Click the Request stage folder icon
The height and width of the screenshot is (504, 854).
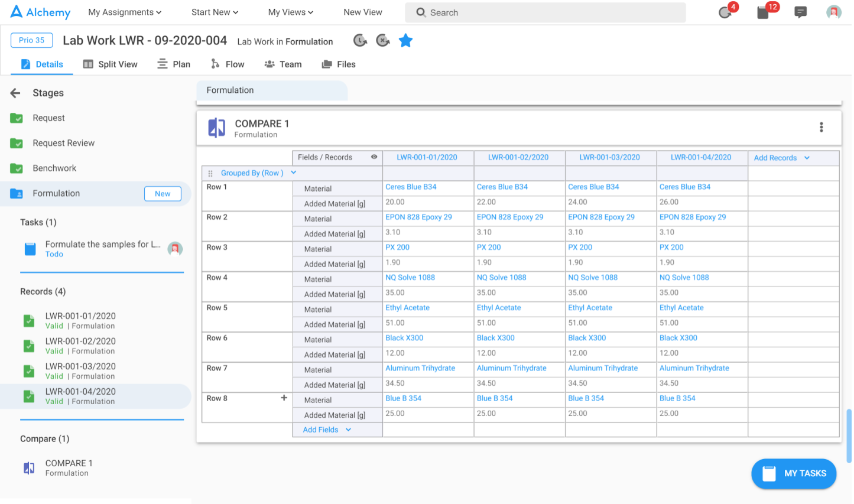[17, 118]
